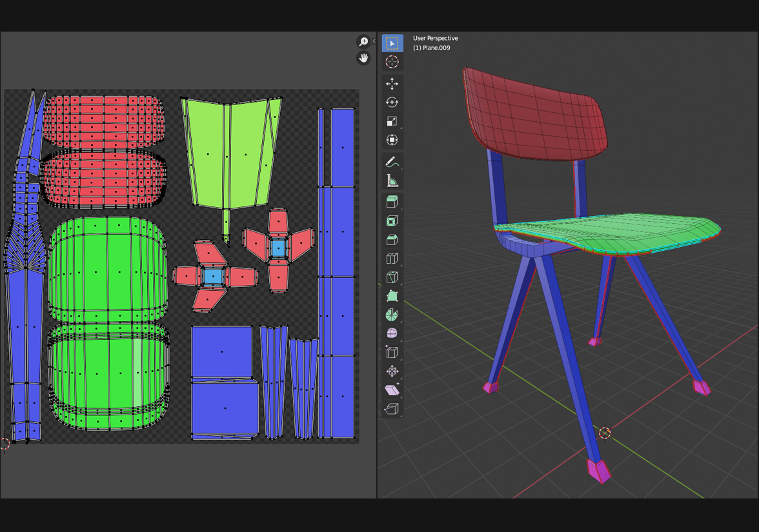759x532 pixels.
Task: Select the Knife tool
Action: tap(392, 277)
